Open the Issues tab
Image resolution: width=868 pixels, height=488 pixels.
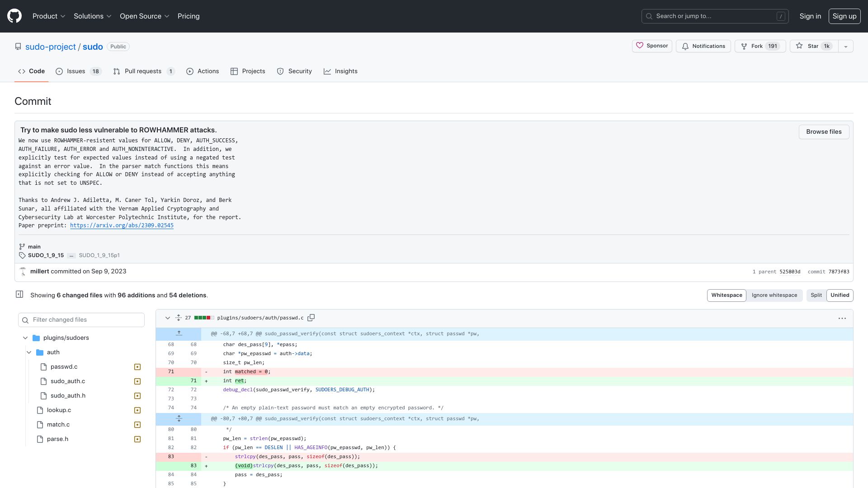pos(78,71)
